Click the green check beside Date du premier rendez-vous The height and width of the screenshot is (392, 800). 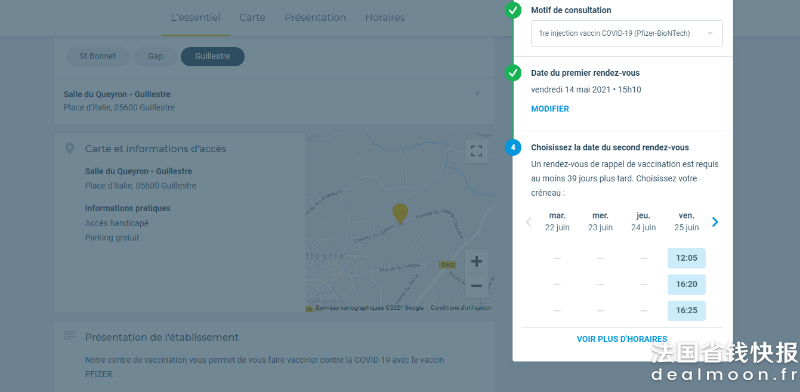click(513, 73)
